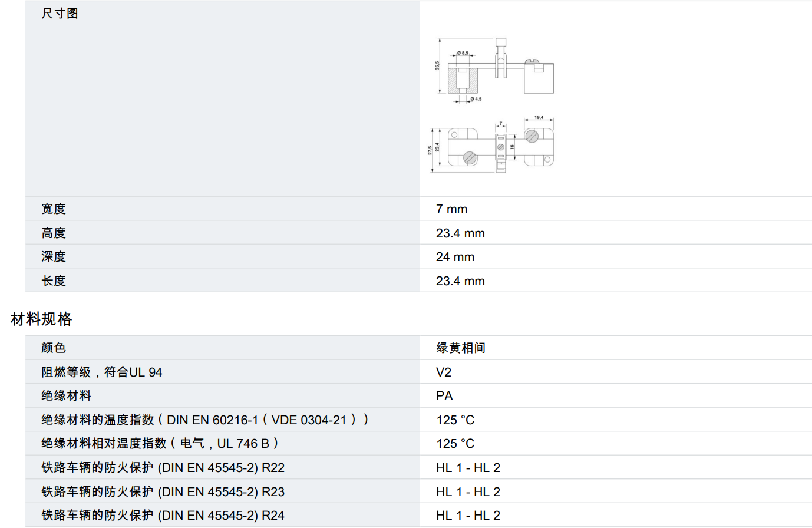Screen dimensions: 812x528
Task: Select the 尺寸图 label
Action: pos(60,14)
